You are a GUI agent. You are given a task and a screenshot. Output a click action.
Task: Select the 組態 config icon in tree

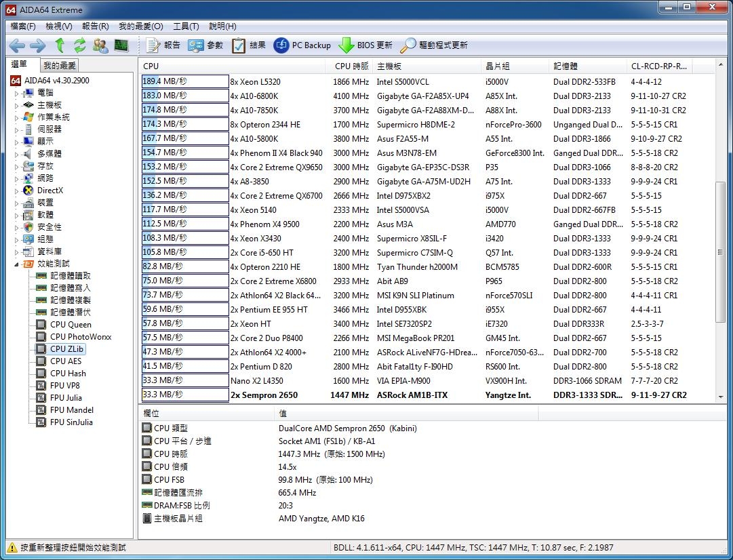[x=28, y=239]
